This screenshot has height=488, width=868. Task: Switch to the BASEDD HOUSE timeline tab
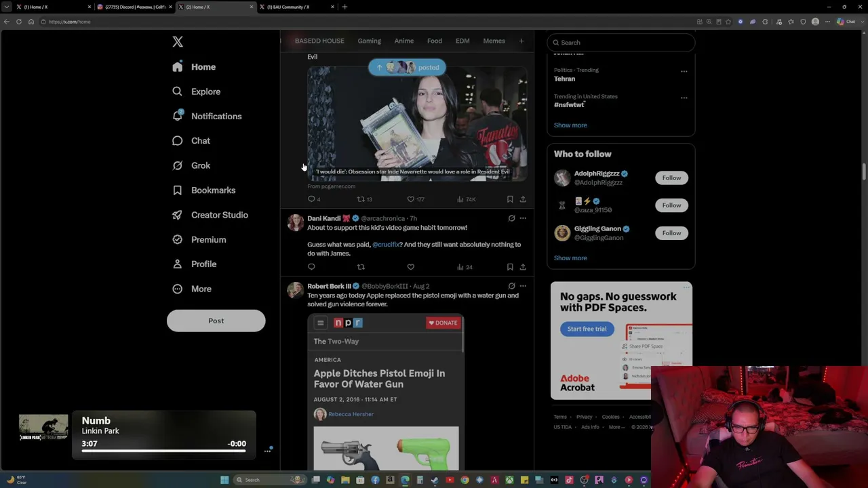(319, 41)
